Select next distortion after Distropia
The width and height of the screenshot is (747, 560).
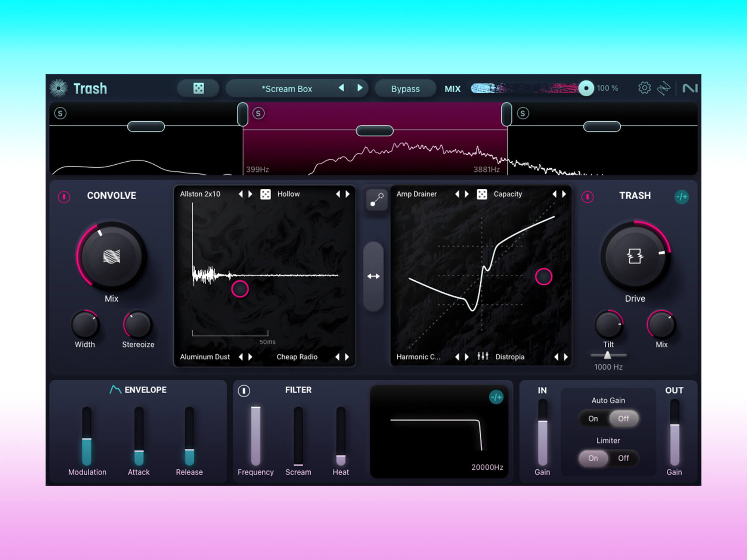tap(566, 357)
